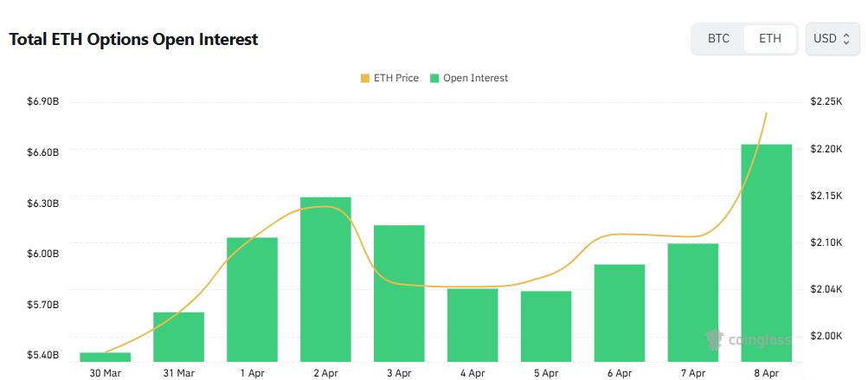Click the Total ETH Options Open Interest title

(x=133, y=39)
